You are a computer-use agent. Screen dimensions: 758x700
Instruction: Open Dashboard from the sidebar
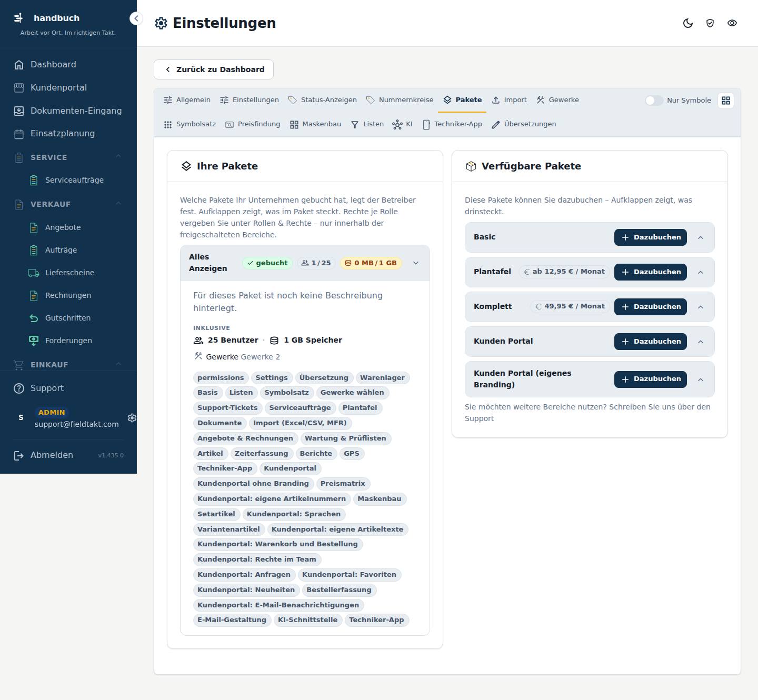point(68,65)
